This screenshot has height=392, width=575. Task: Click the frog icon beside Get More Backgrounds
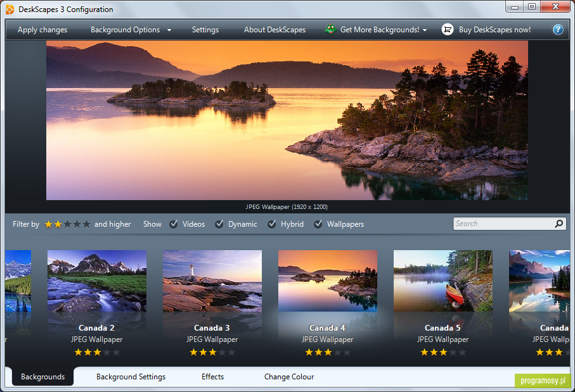point(330,29)
